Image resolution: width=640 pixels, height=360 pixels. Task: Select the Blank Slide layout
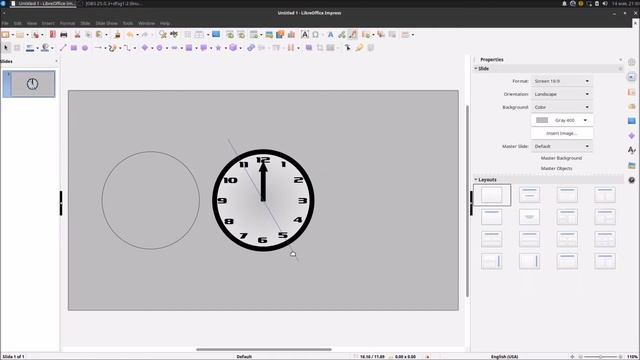[x=492, y=195]
